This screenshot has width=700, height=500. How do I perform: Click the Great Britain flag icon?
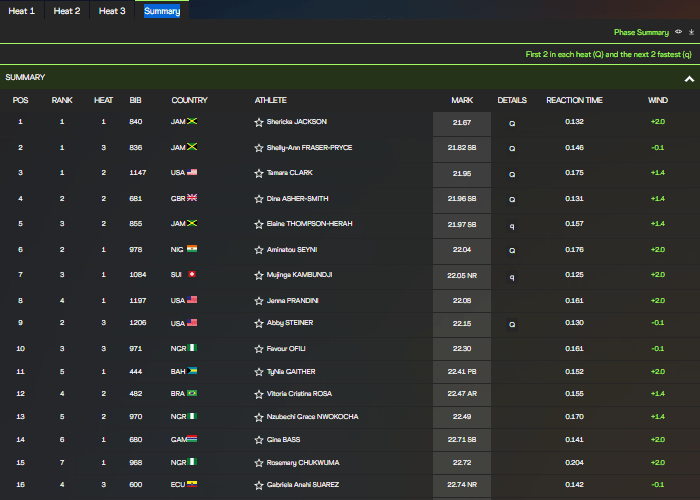pos(192,199)
